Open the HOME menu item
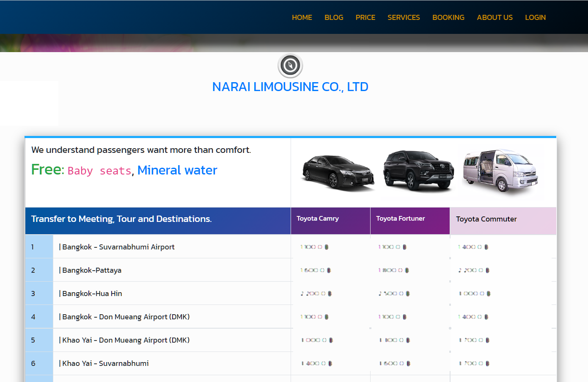Image resolution: width=588 pixels, height=382 pixels. tap(302, 17)
